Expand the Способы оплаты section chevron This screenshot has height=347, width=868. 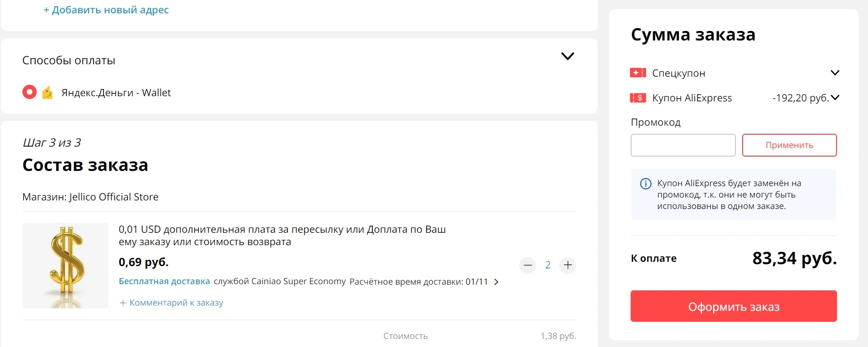(567, 56)
